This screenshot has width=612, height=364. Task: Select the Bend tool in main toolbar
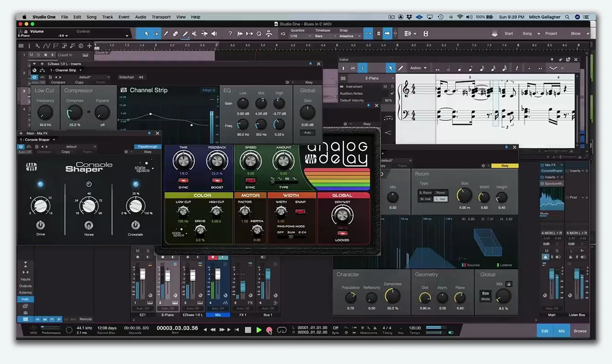(204, 33)
